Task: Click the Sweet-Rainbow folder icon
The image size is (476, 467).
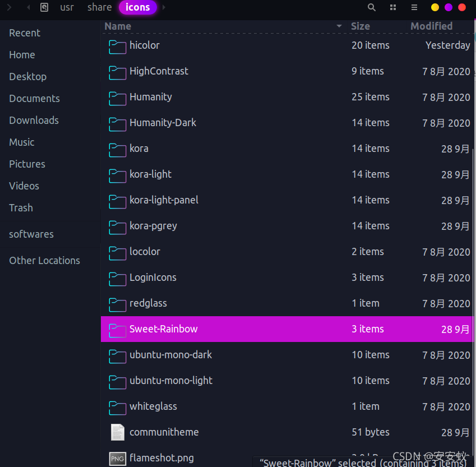Action: click(118, 331)
